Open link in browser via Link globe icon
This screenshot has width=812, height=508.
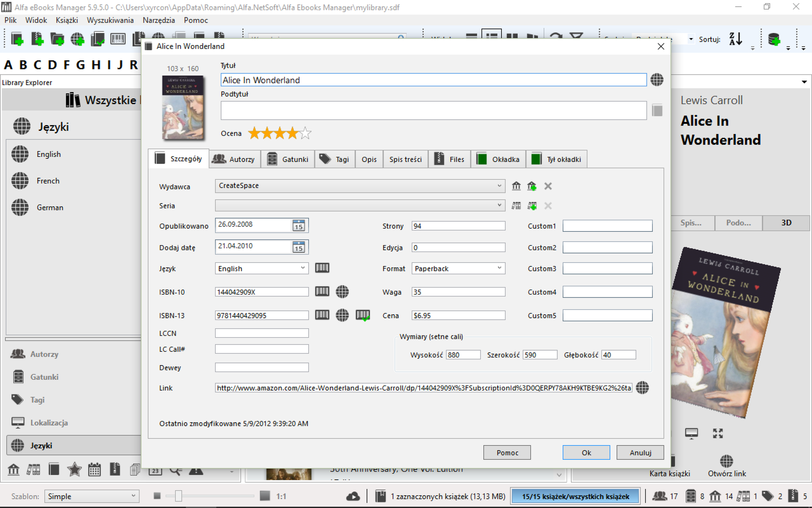coord(642,388)
